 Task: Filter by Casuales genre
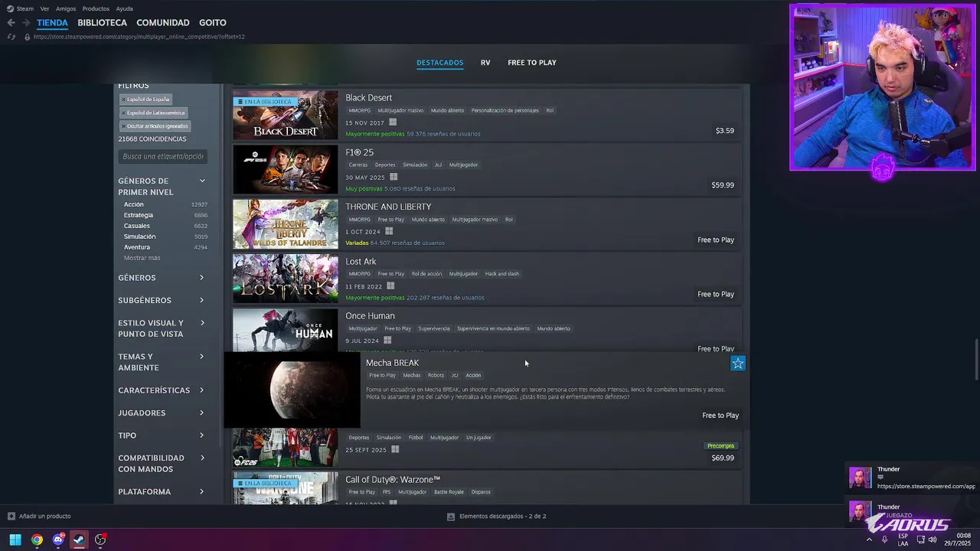(x=136, y=226)
